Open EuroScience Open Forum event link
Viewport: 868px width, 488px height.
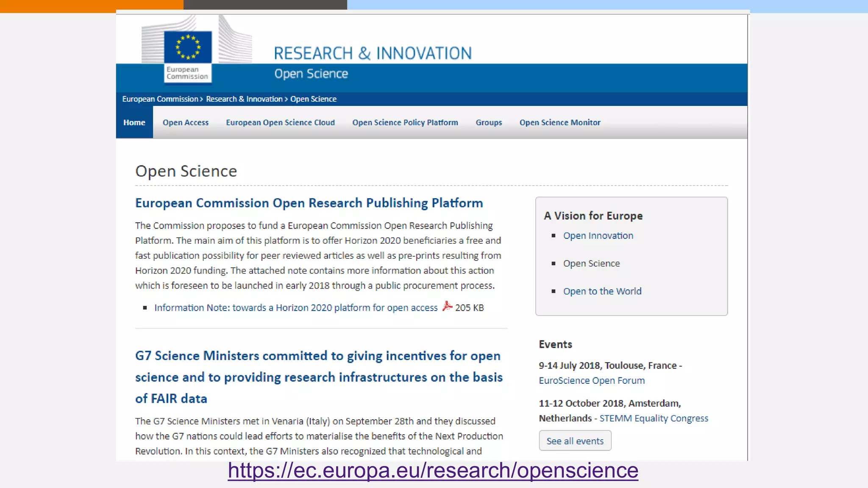coord(592,380)
